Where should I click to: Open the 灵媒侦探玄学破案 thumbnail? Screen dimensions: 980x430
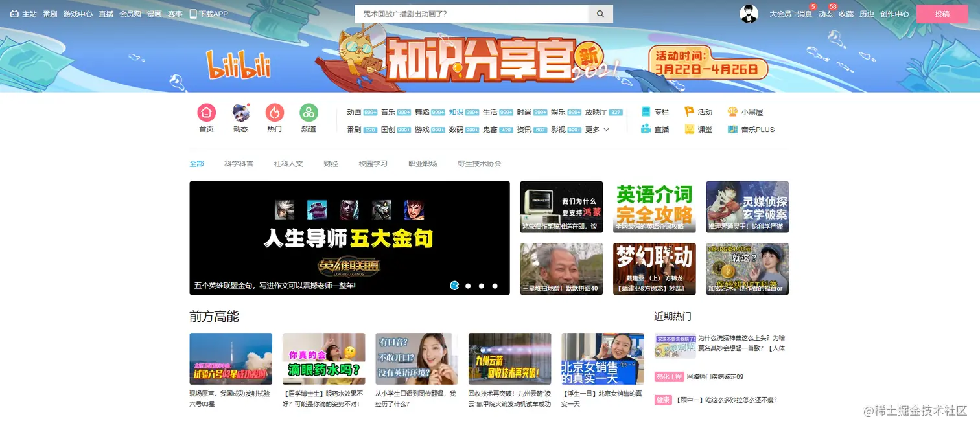coord(747,207)
